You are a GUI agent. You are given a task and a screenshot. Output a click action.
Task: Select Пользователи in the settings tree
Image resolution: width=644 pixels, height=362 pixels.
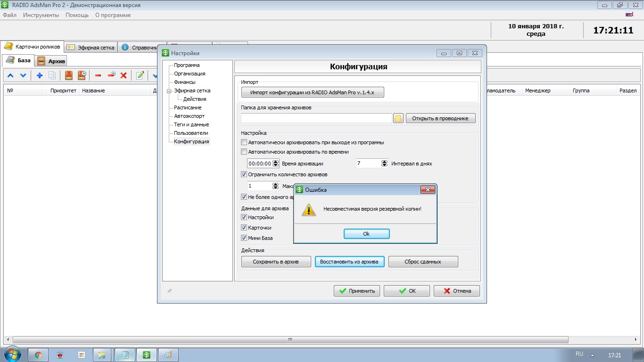click(x=191, y=133)
